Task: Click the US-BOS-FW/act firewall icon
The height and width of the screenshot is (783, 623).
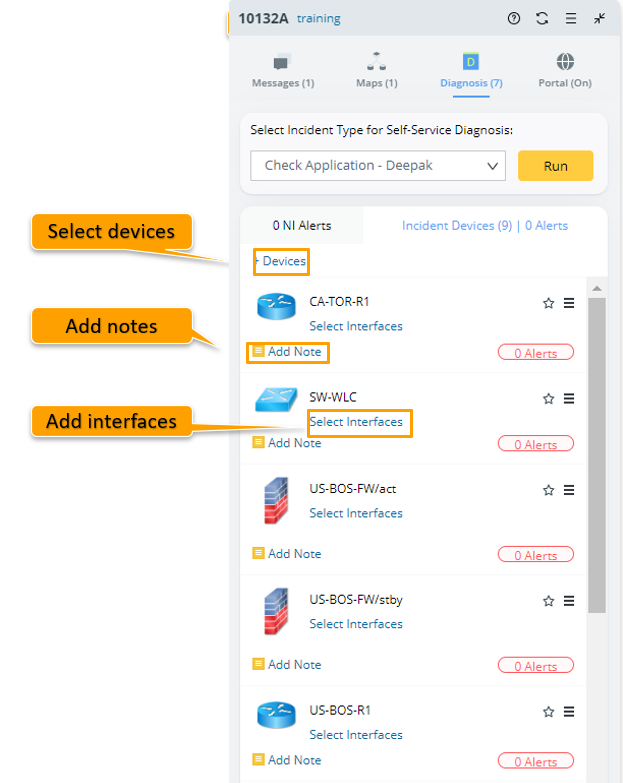Action: coord(277,501)
